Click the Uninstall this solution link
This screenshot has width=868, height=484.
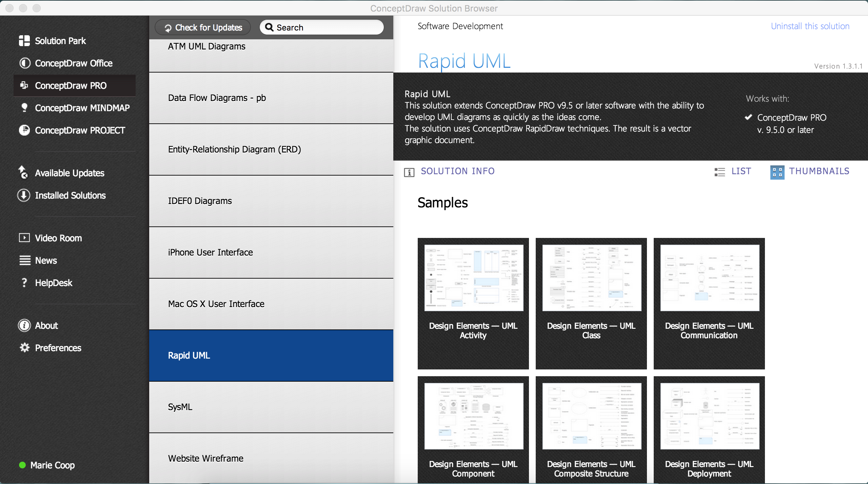coord(810,26)
